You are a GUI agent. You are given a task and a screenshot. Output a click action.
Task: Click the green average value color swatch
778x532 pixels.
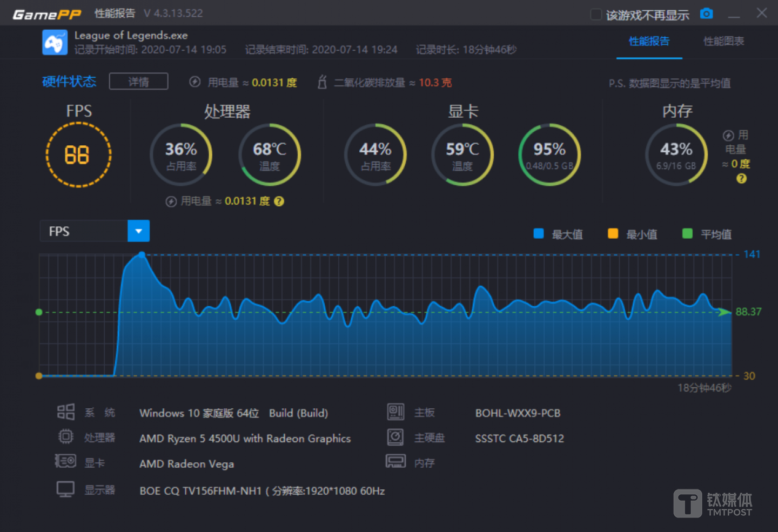click(687, 233)
